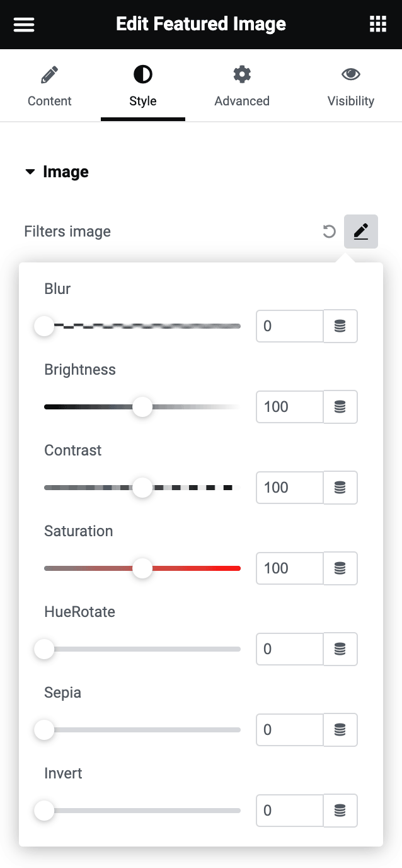This screenshot has height=868, width=402.
Task: Select the Style tab
Action: click(143, 87)
